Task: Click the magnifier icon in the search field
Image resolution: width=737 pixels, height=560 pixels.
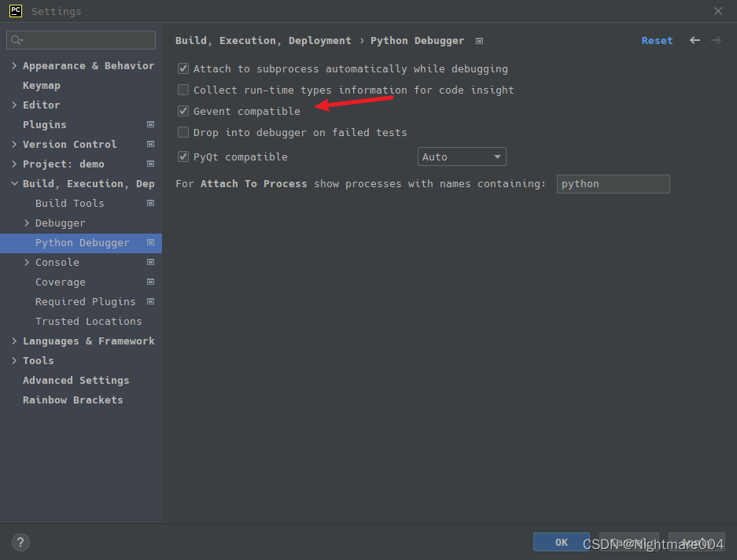Action: 16,39
